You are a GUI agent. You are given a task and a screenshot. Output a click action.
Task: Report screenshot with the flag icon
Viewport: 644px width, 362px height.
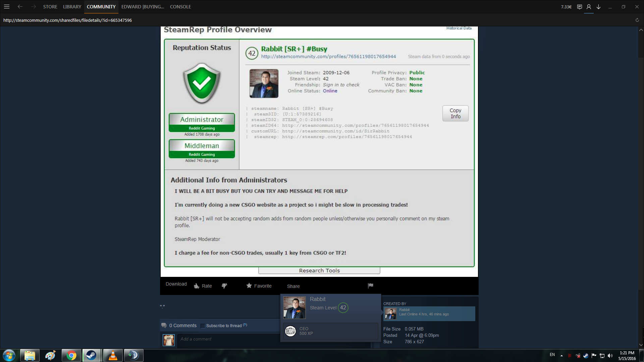pos(370,286)
